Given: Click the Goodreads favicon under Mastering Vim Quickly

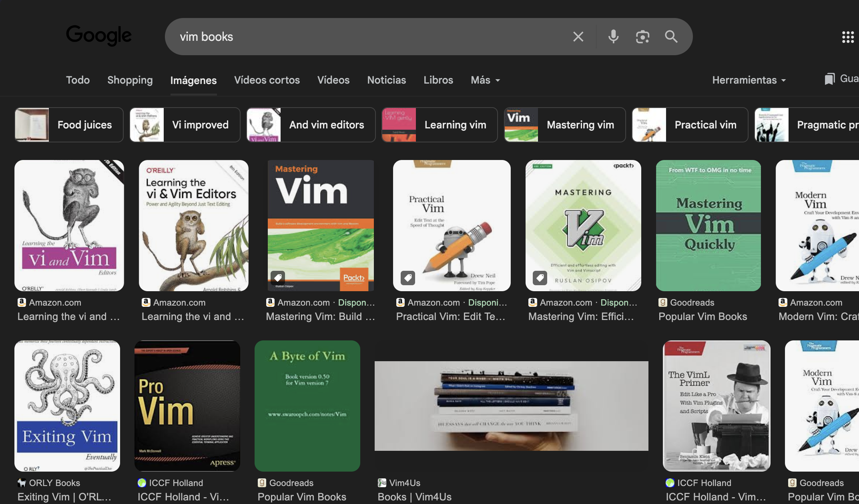Looking at the screenshot, I should click(662, 302).
